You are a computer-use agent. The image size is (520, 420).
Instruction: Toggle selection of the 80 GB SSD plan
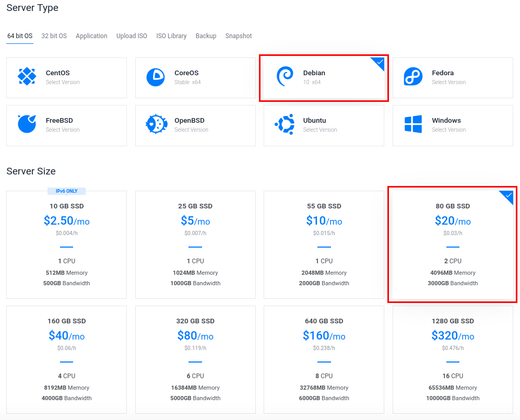coord(452,246)
